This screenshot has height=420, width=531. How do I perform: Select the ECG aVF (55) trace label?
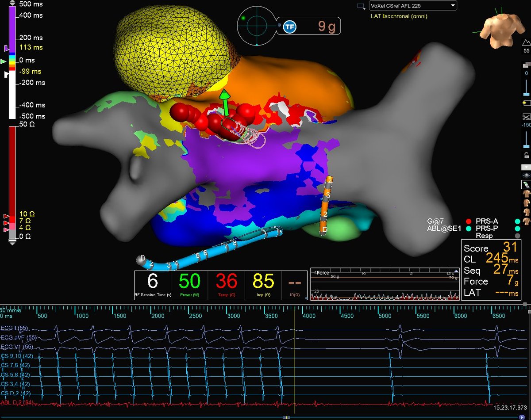(18, 338)
